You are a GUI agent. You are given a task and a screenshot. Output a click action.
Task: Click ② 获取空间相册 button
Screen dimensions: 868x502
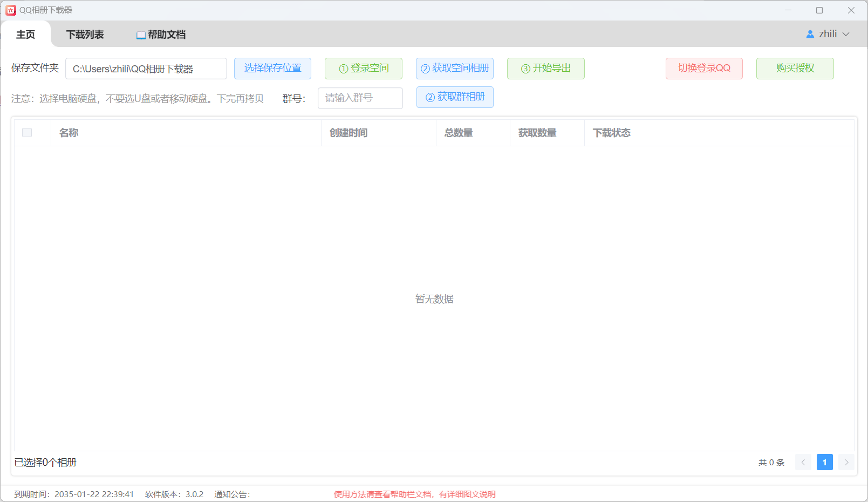click(454, 69)
